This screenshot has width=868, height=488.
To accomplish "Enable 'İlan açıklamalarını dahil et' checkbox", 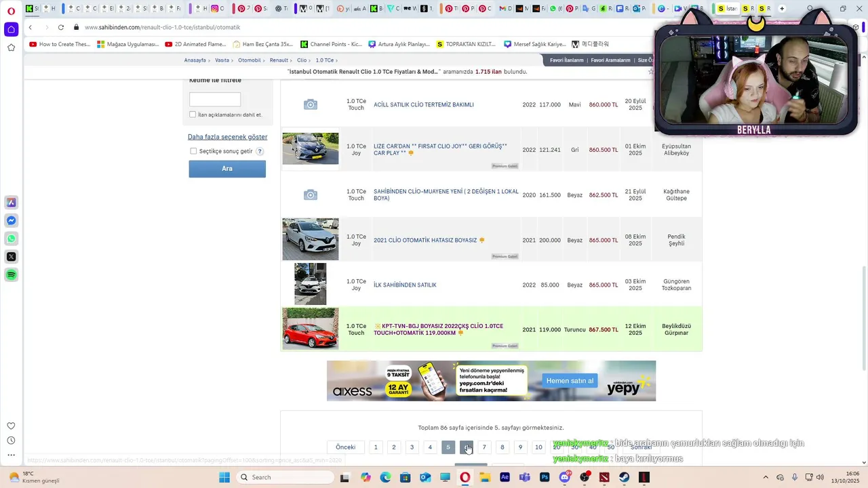I will click(x=193, y=115).
